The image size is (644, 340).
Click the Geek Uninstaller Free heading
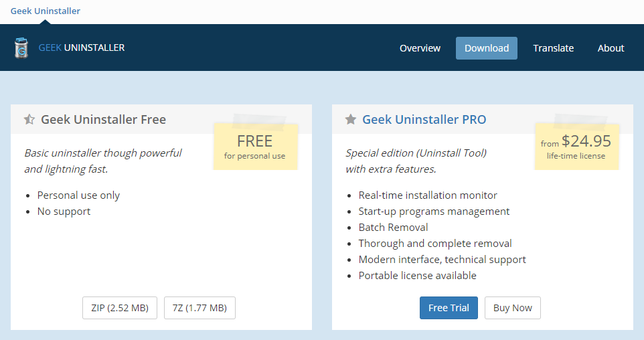click(104, 120)
